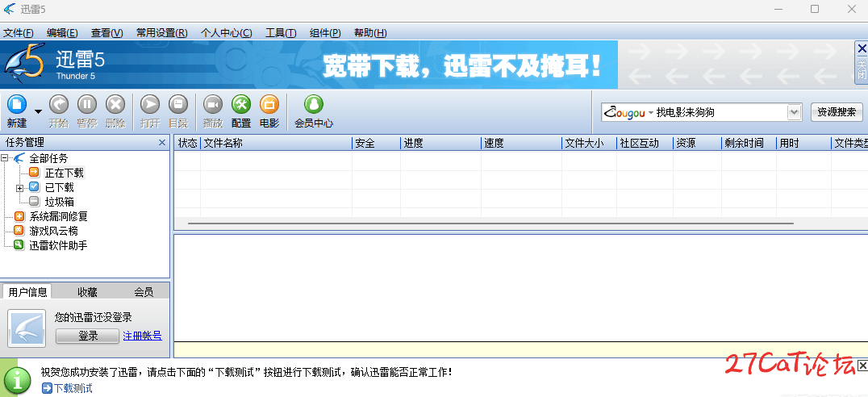Screen dimensions: 868x397
Task: Open the 会员中心 member center icon
Action: coord(314,103)
